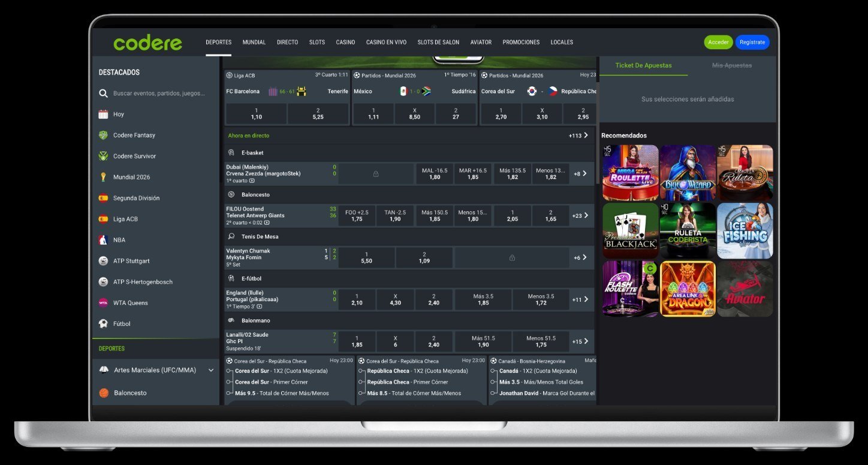Screen dimensions: 868x465
Task: Click the Mundial 2026 trophy icon
Action: coord(103,177)
